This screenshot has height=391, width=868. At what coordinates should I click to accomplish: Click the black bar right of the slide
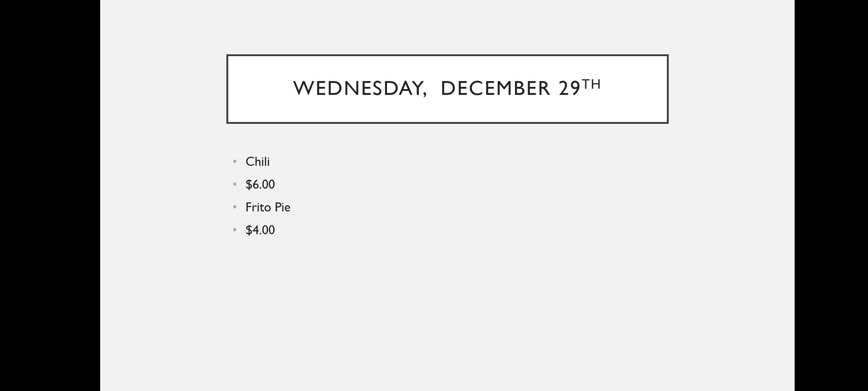(831, 195)
